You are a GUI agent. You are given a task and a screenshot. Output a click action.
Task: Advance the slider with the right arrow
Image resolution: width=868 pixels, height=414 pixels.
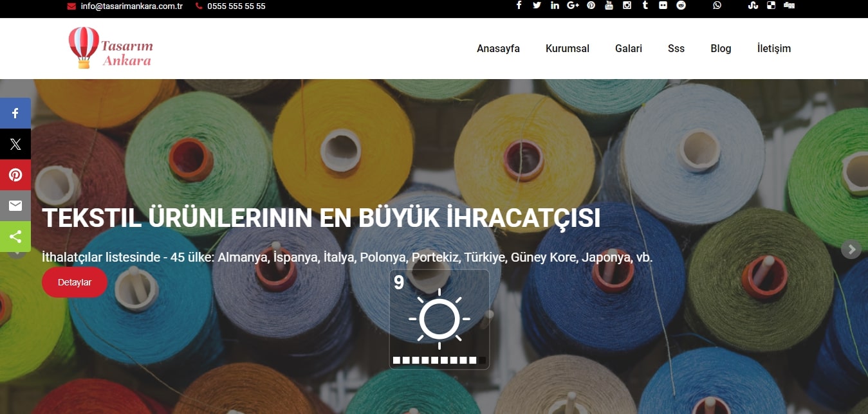(851, 249)
